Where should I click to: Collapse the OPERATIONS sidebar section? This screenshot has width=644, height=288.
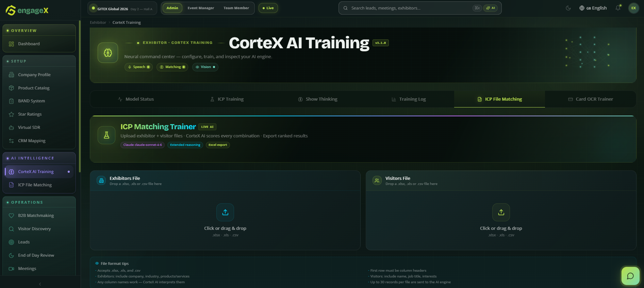point(39,202)
